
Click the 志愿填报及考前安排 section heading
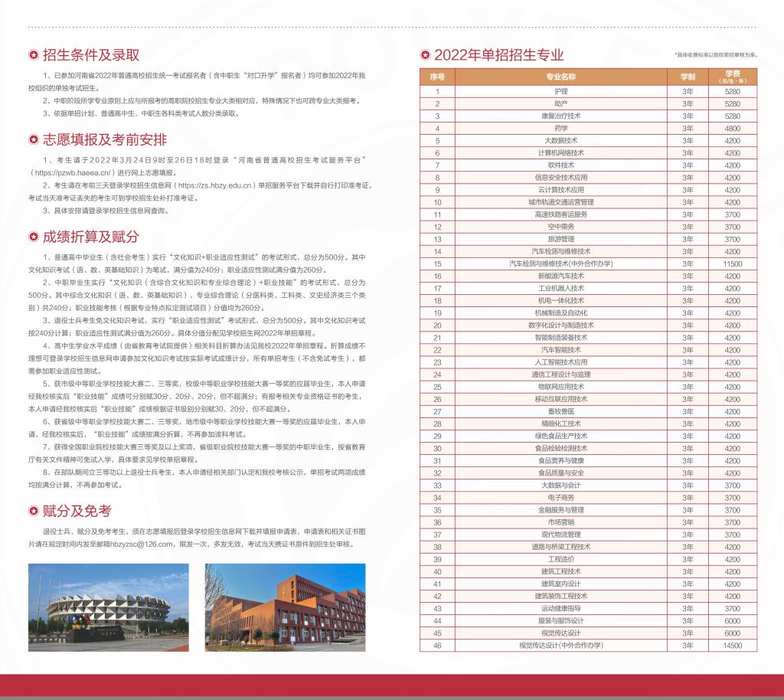pos(105,140)
